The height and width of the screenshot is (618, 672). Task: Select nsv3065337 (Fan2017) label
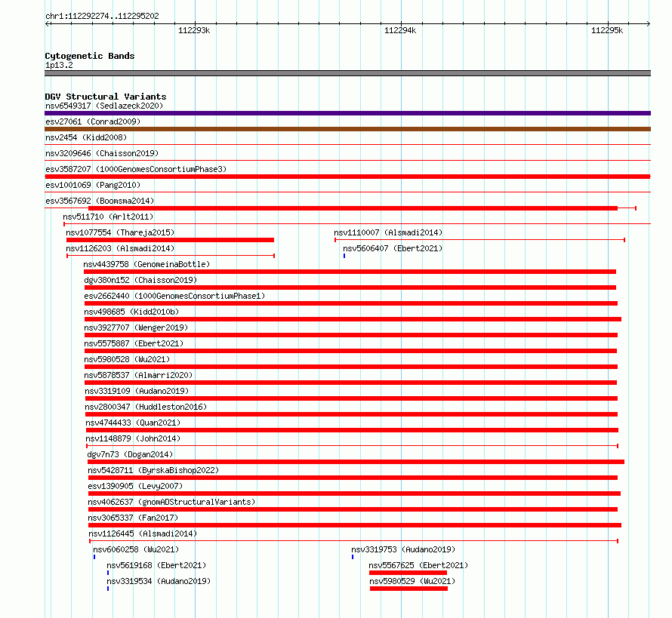coord(134,518)
